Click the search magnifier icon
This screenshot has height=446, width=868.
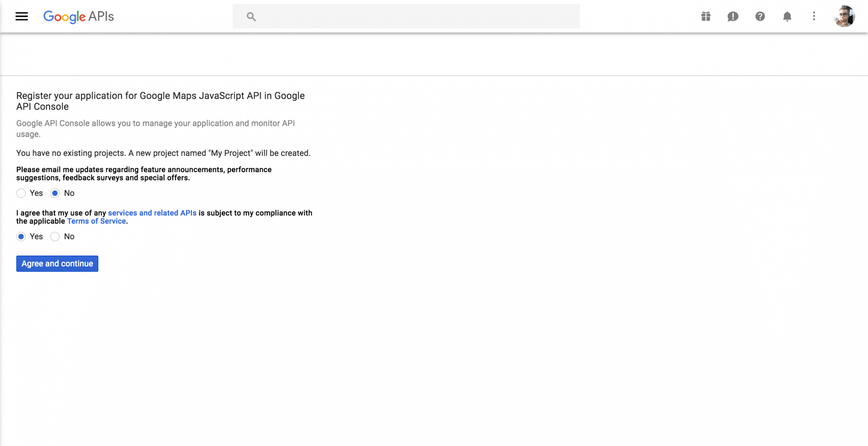tap(251, 16)
